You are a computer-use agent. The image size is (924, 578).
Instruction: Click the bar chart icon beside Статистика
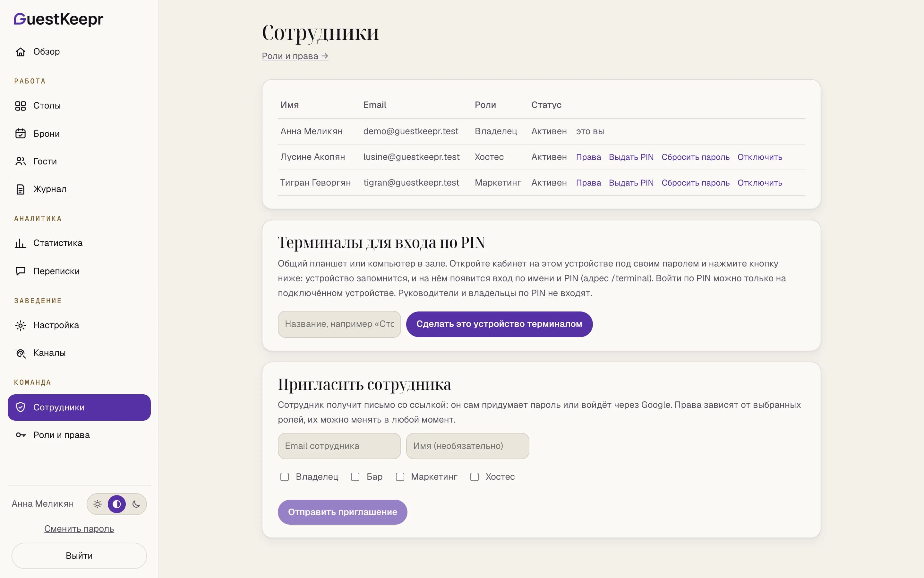click(21, 243)
